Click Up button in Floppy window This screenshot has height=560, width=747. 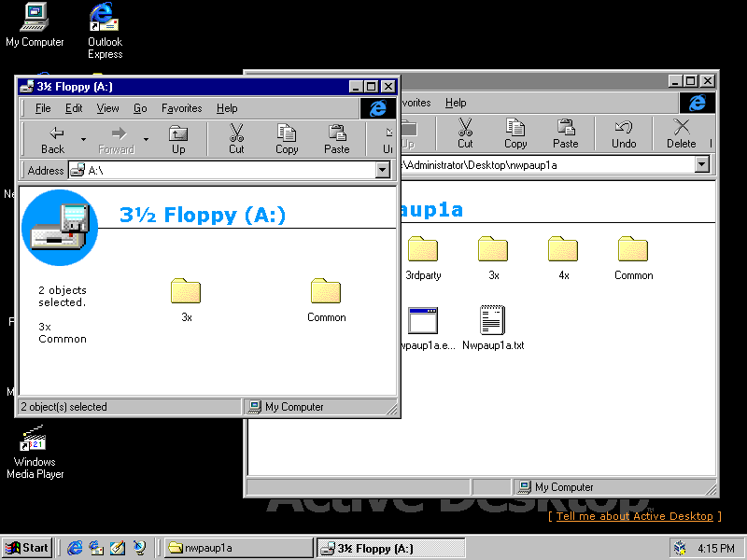[178, 139]
